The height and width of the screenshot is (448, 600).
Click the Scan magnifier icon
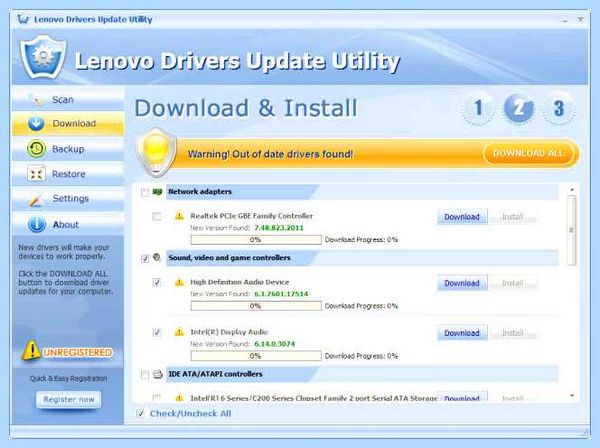click(37, 100)
